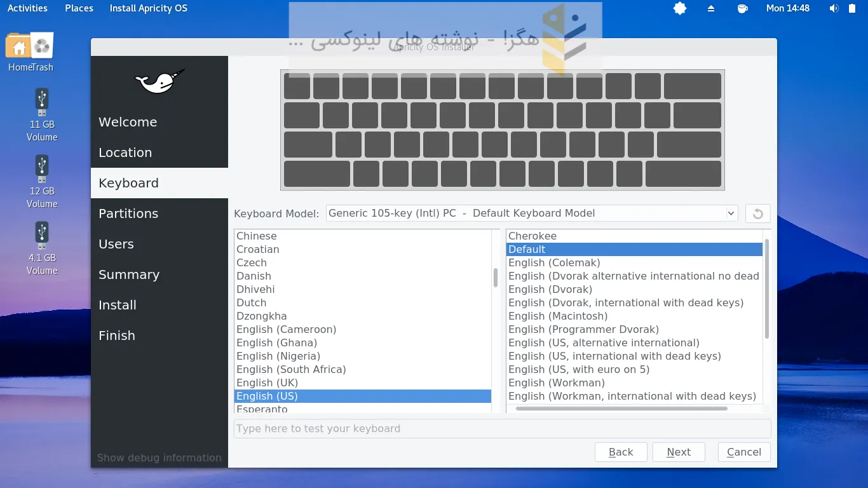Select English (US, international with dead keys)

tap(634, 356)
